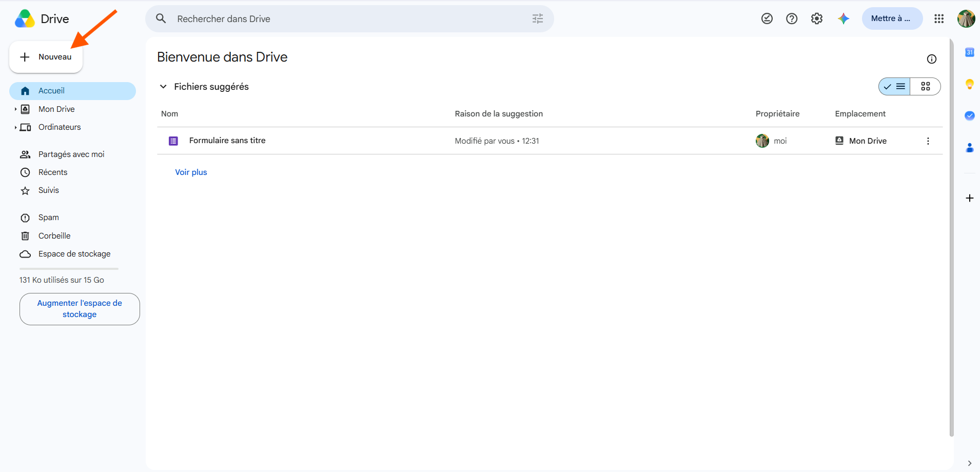This screenshot has width=980, height=472.
Task: Open the offline ready status icon
Action: [767, 18]
